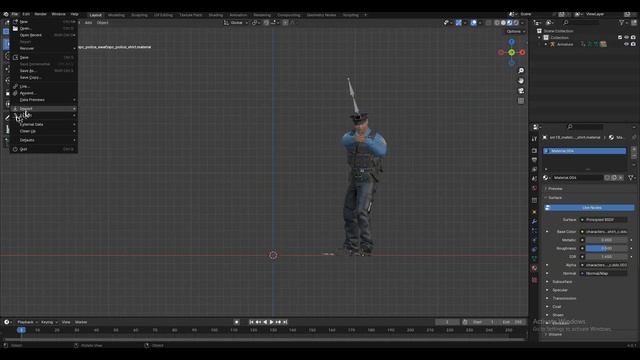The height and width of the screenshot is (360, 640).
Task: Open the viewport Options dropdown
Action: (516, 31)
